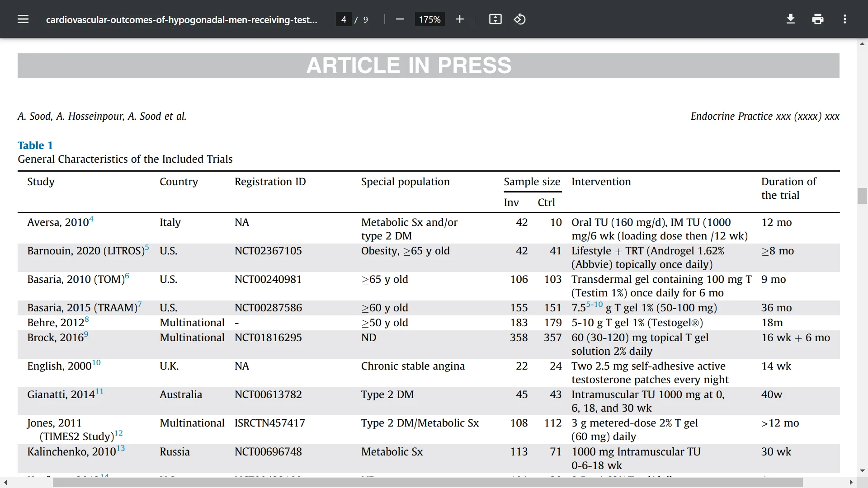Click the fit to page icon
This screenshot has width=868, height=488.
(x=495, y=19)
